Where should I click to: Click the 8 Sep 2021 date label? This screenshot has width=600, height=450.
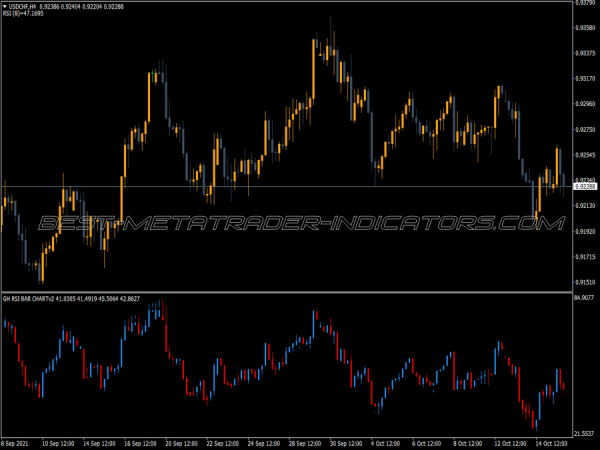click(15, 443)
